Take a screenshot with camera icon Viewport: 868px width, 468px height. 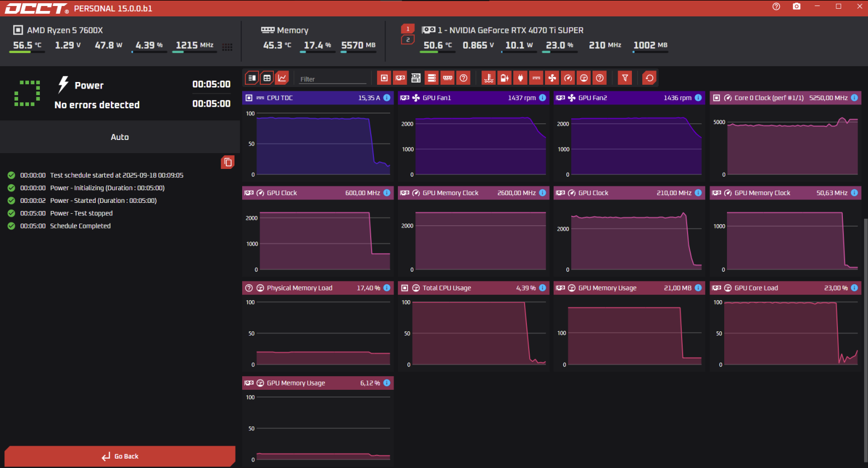pyautogui.click(x=796, y=7)
